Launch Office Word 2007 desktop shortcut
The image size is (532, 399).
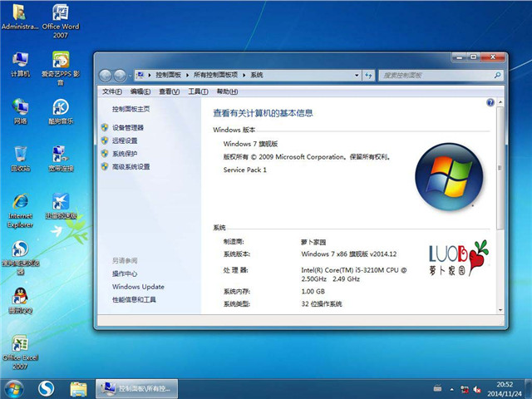(61, 21)
